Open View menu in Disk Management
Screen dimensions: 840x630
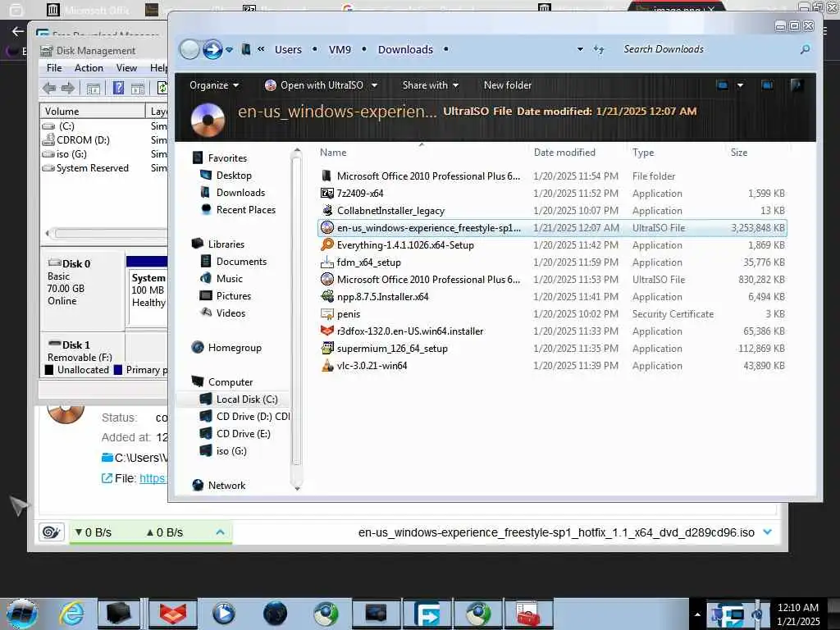click(x=126, y=68)
